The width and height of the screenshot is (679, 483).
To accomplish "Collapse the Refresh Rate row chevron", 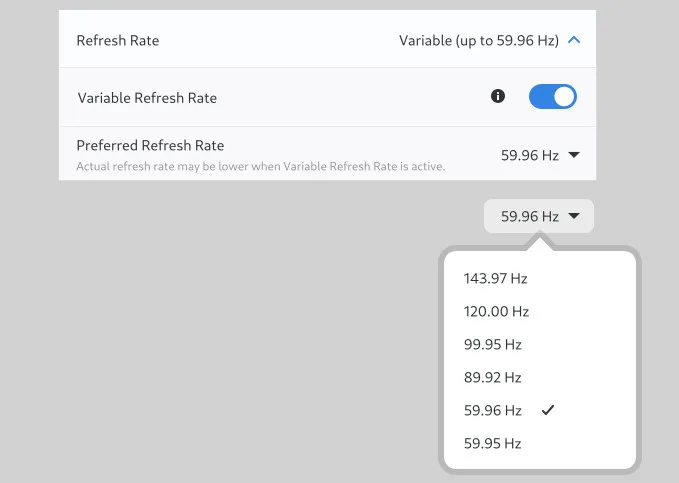I will coord(574,40).
